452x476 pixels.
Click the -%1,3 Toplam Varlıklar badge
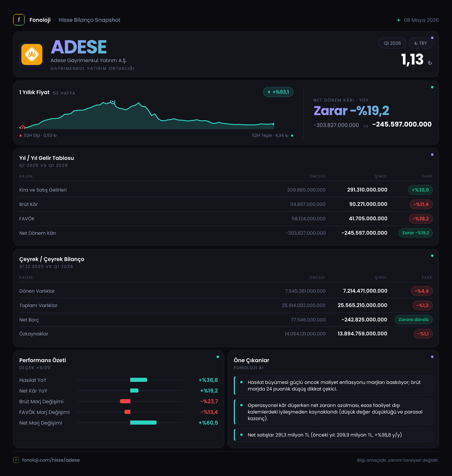click(x=422, y=305)
